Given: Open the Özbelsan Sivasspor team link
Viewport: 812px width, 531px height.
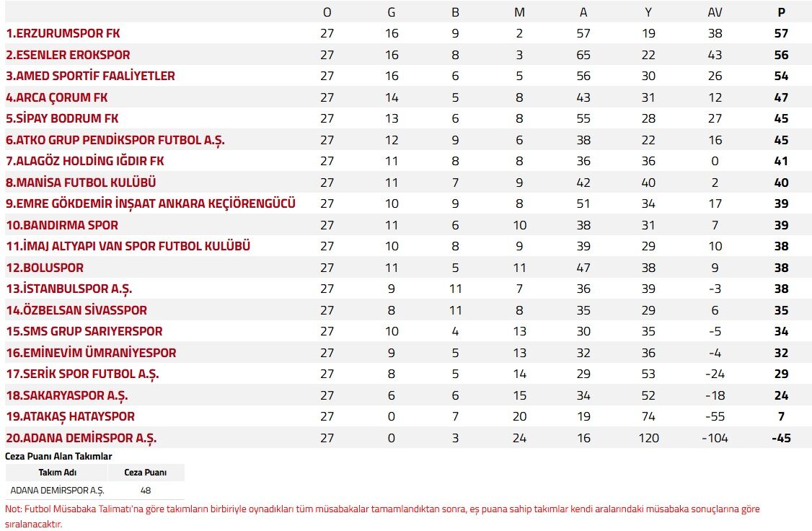Looking at the screenshot, I should (x=76, y=310).
